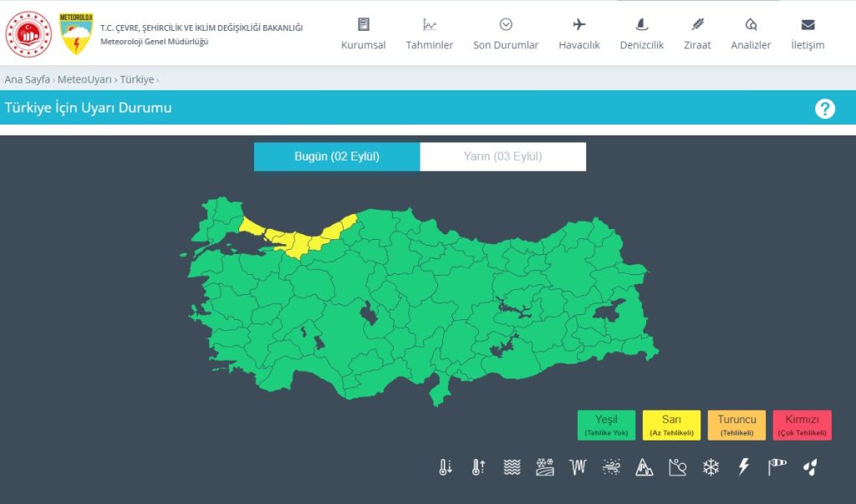
Task: Click the ministry name header text
Action: tap(201, 28)
